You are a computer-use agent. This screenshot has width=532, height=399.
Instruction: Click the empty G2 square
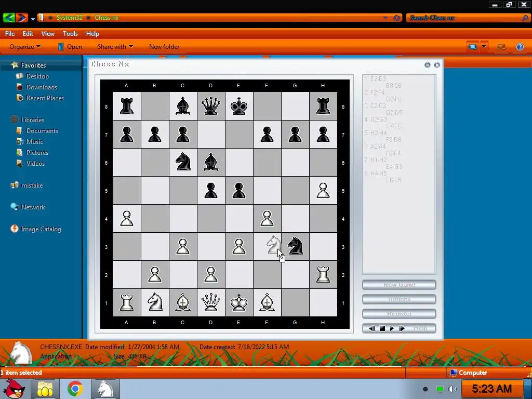295,275
